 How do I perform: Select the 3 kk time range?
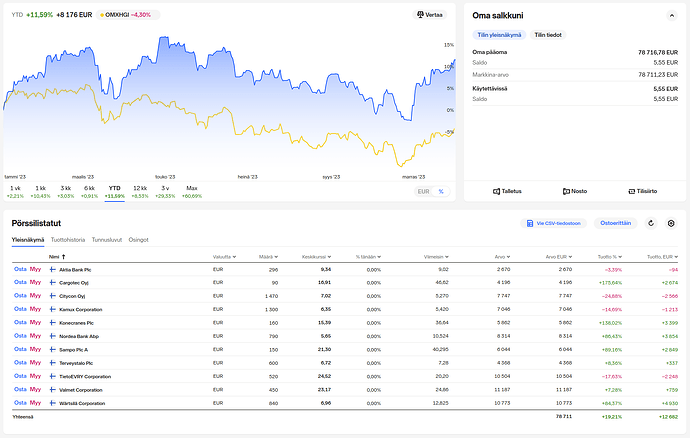66,192
